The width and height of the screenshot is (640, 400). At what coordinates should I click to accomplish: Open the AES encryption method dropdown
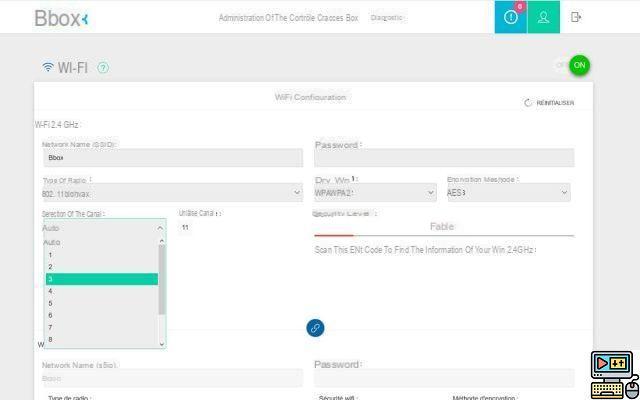tap(509, 193)
